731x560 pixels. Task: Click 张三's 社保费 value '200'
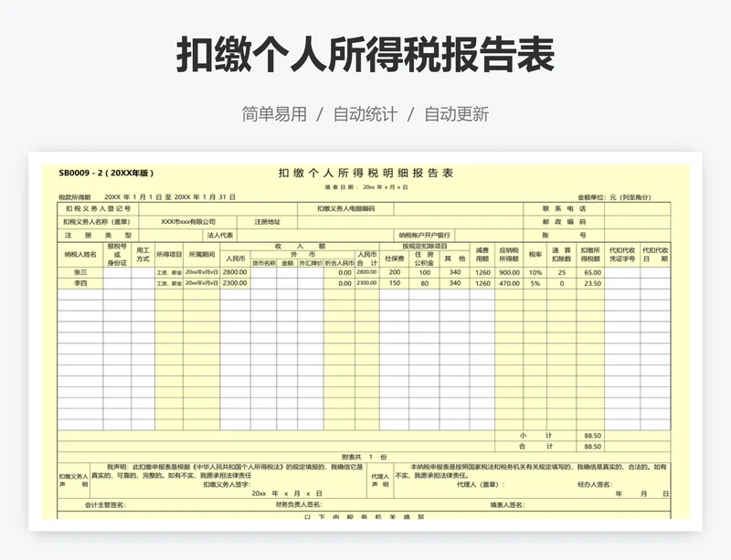coord(394,272)
